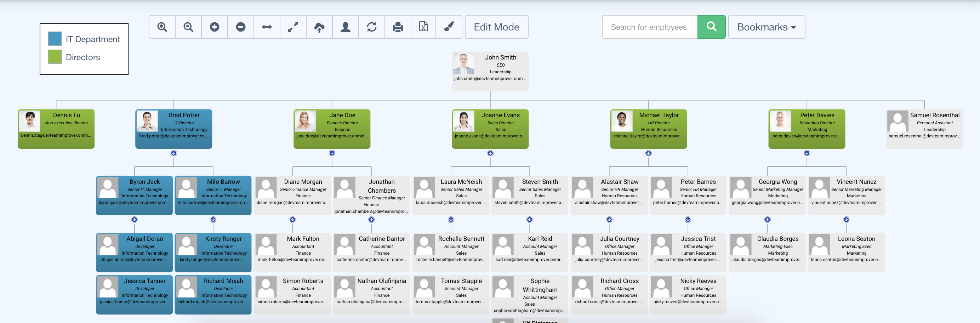Screen dimensions: 980x323
Task: Select the Mark Fulton name
Action: point(303,239)
